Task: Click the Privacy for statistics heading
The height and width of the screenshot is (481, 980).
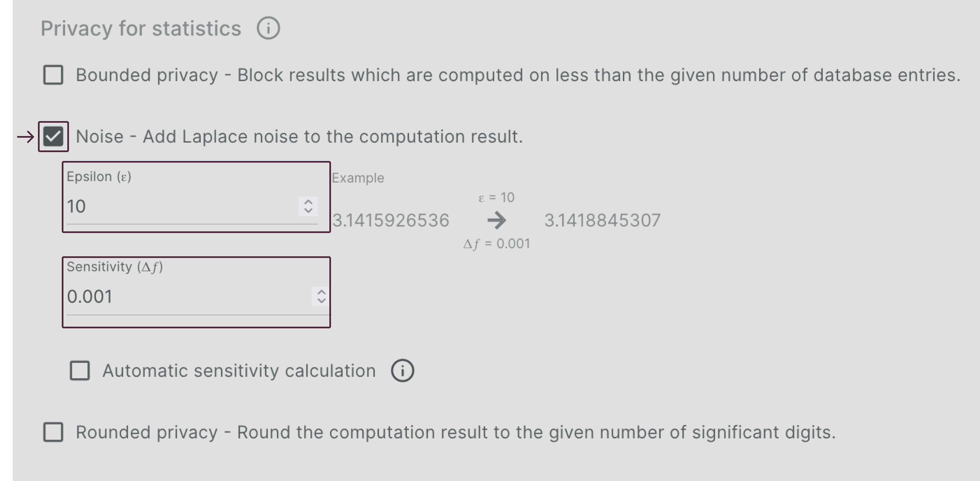Action: [x=141, y=29]
